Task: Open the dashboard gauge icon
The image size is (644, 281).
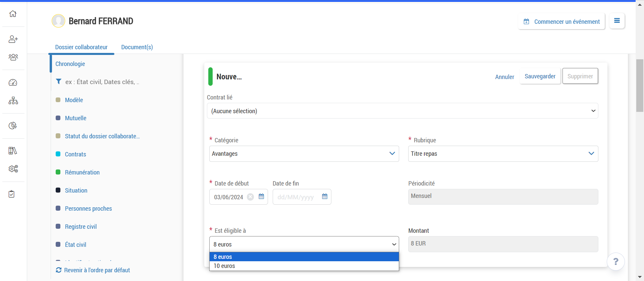Action: [13, 82]
